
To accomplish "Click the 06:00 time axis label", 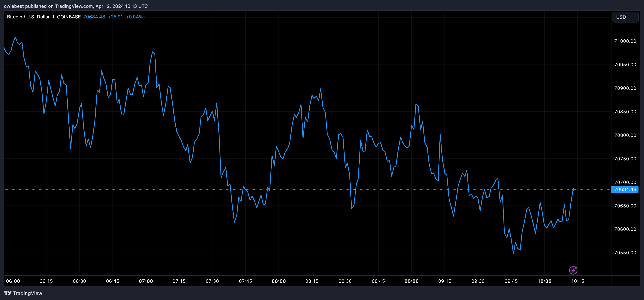I will pyautogui.click(x=13, y=281).
